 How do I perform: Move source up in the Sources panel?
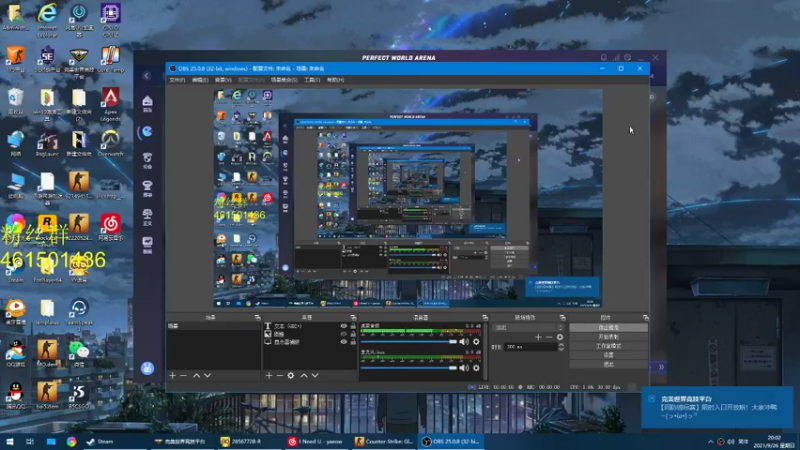(304, 376)
